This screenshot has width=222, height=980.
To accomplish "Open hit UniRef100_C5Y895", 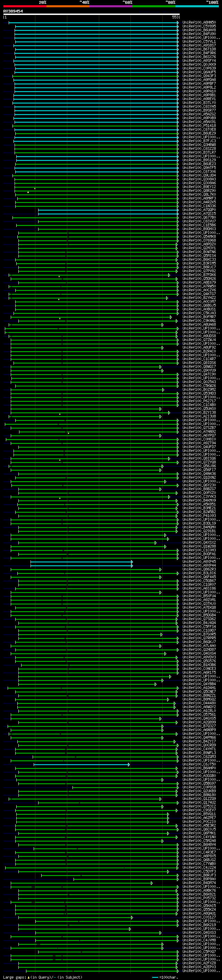I will click(x=199, y=26).
